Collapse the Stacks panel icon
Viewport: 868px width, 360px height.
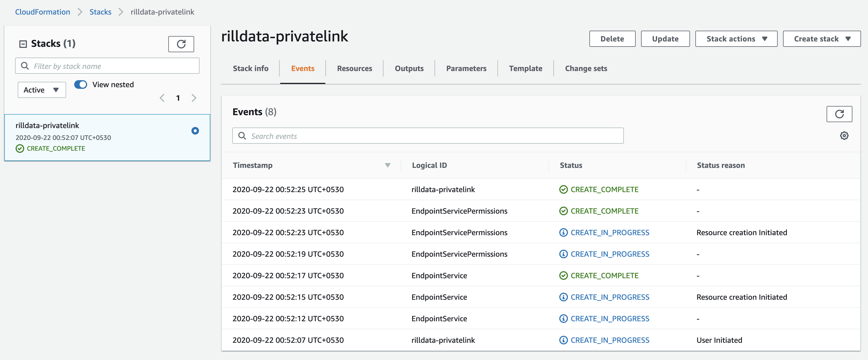point(23,44)
